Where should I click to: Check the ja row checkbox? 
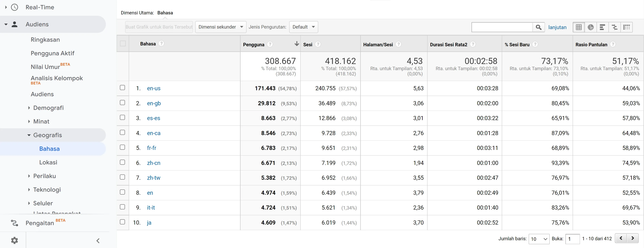123,222
